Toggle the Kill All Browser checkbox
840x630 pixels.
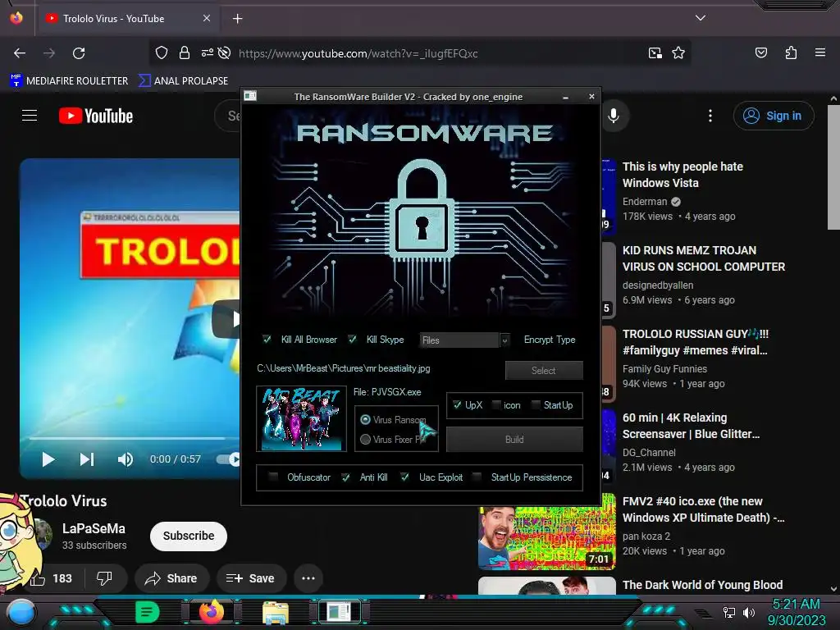pyautogui.click(x=267, y=339)
